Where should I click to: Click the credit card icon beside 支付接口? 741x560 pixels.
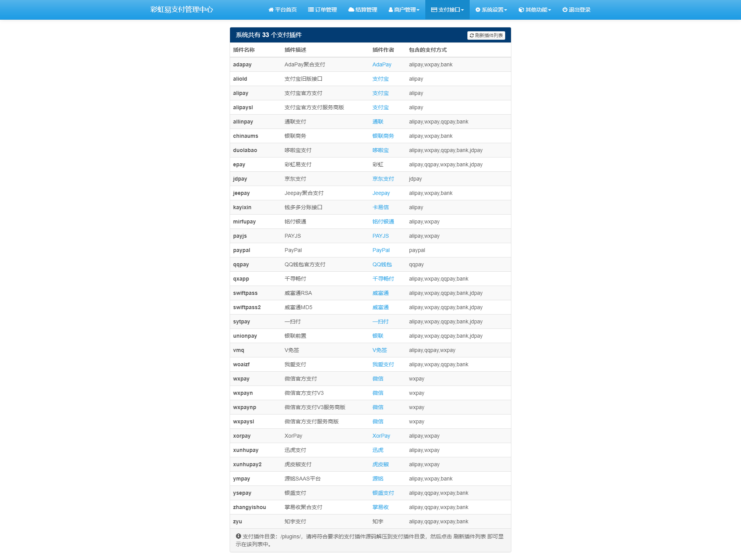(434, 10)
